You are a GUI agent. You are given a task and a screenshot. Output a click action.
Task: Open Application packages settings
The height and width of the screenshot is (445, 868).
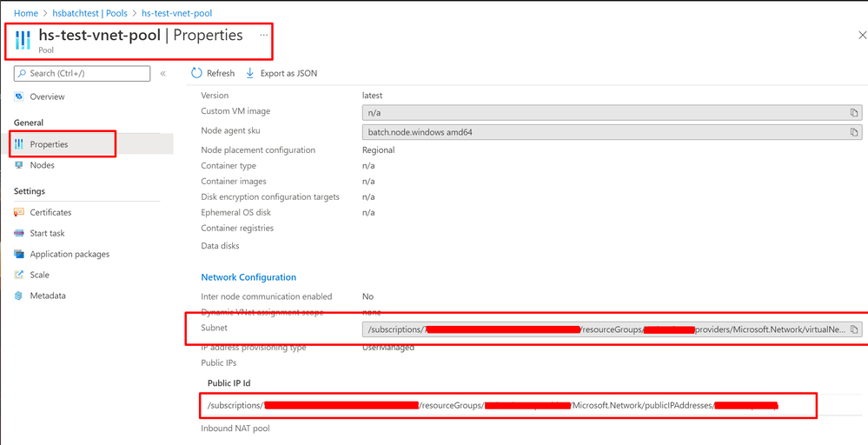[x=70, y=254]
